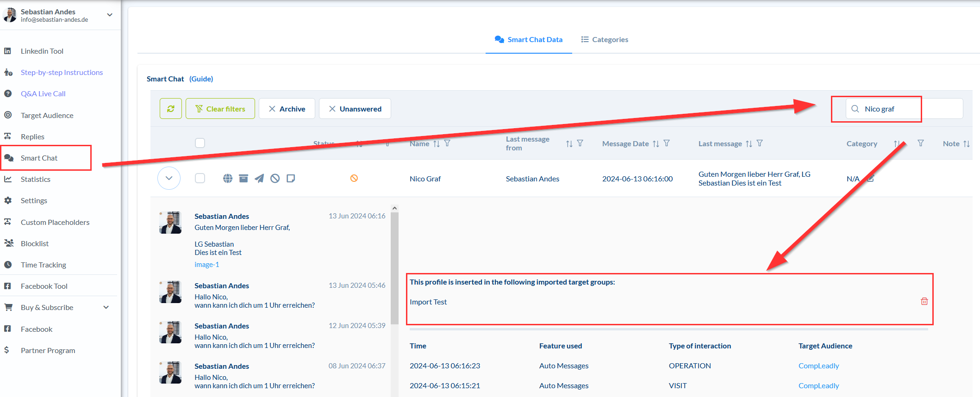
Task: Collapse the Nico Graf row chevron
Action: (x=169, y=178)
